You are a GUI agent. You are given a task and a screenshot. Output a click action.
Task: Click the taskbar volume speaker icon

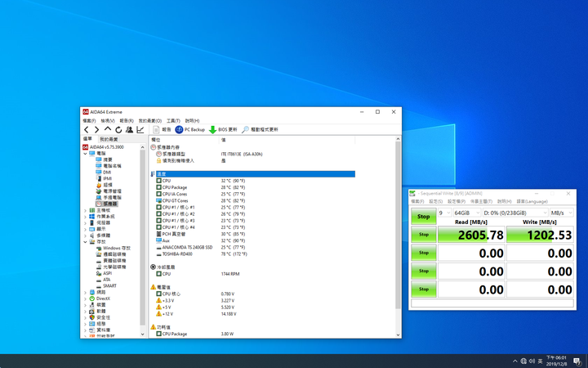(532, 361)
